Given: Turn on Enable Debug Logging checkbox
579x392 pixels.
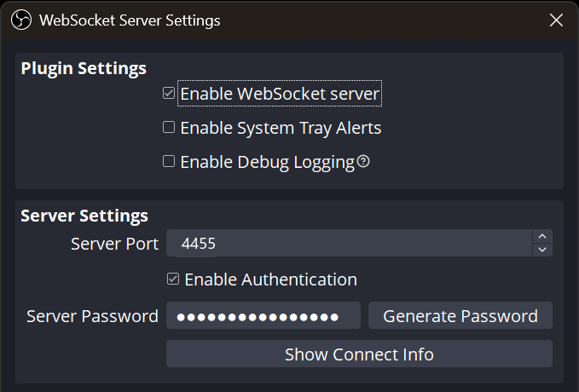Looking at the screenshot, I should coord(169,161).
